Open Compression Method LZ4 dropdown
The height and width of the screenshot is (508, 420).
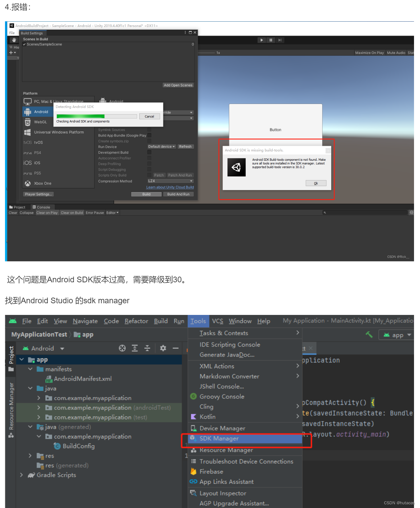point(171,181)
